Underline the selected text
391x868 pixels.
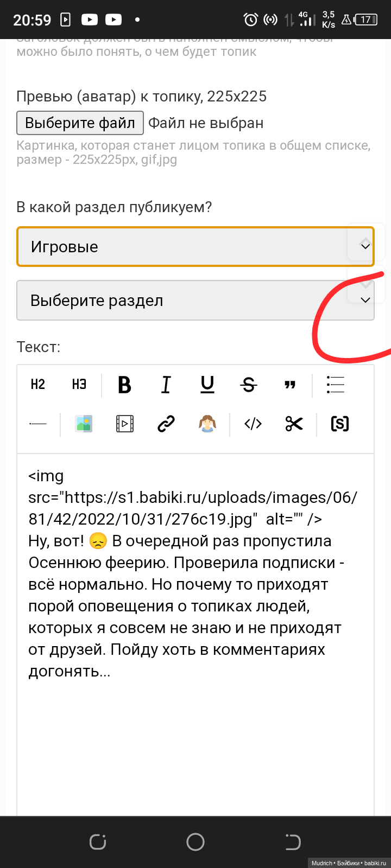click(207, 385)
